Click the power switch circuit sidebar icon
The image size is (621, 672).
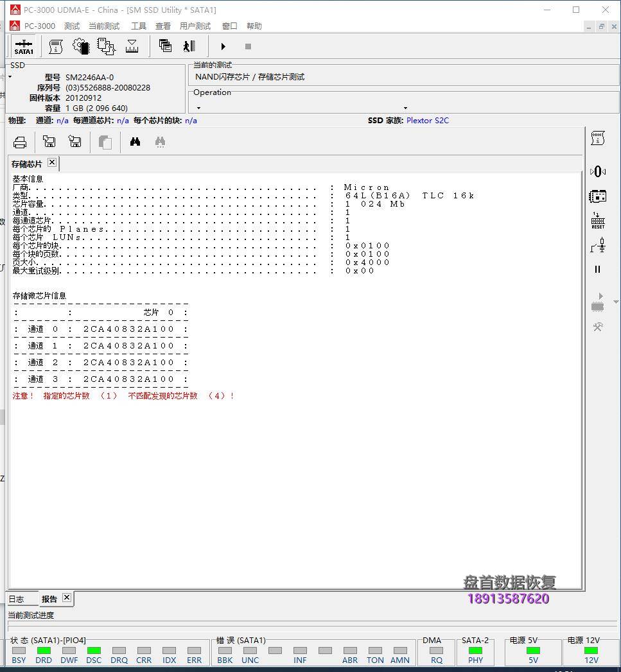(597, 245)
